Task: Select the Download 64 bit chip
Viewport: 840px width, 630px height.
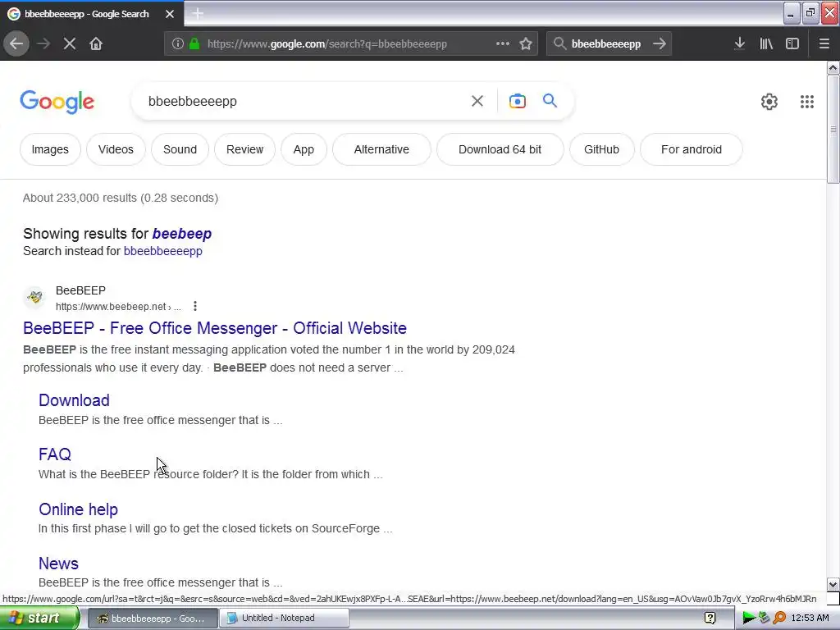Action: coord(500,149)
